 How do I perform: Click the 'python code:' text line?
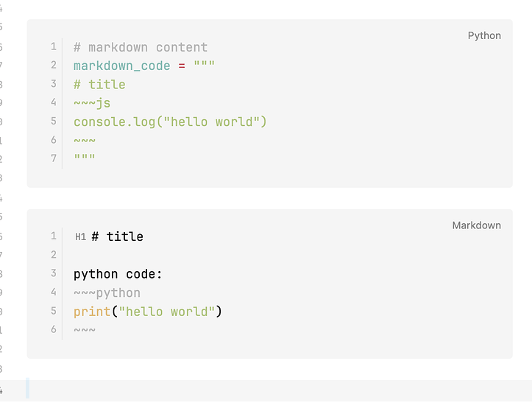pyautogui.click(x=118, y=274)
